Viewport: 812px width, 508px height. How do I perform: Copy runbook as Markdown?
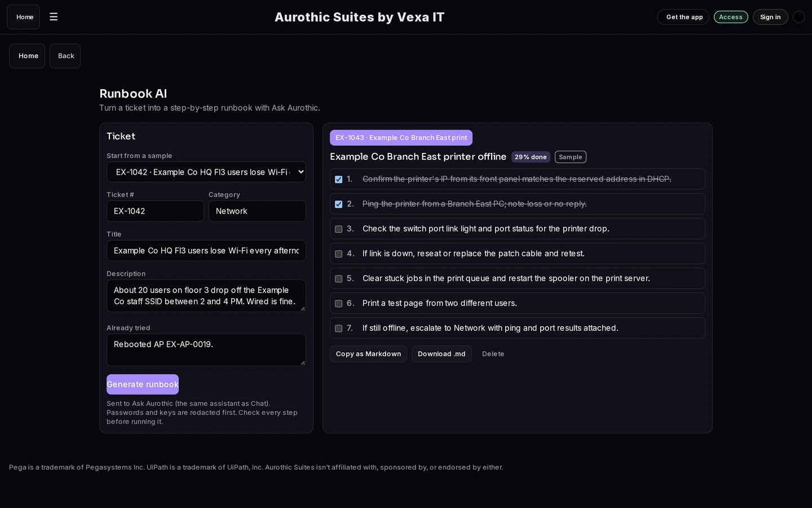[368, 354]
